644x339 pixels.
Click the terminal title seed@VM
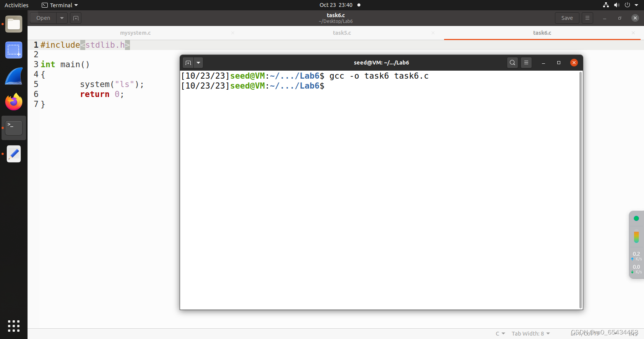coord(381,63)
